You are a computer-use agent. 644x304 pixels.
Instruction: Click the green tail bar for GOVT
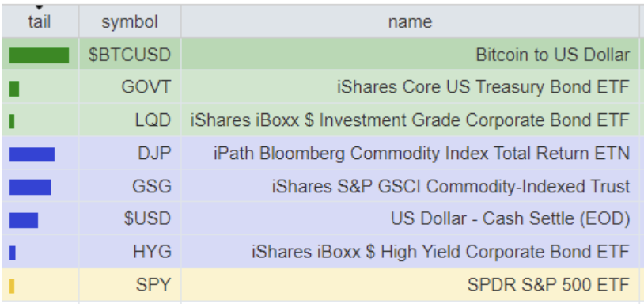14,89
